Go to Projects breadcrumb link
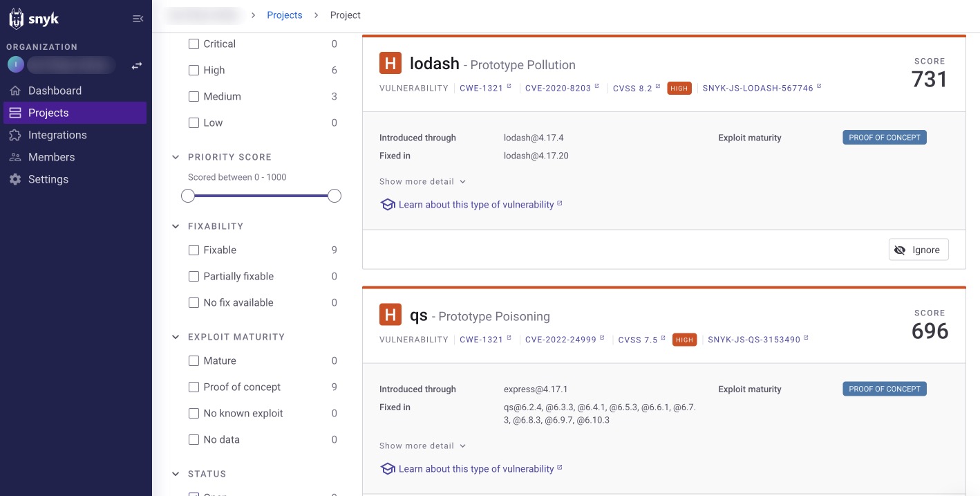The width and height of the screenshot is (980, 496). [x=285, y=15]
